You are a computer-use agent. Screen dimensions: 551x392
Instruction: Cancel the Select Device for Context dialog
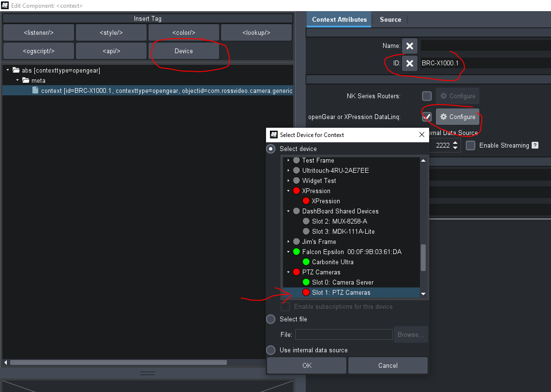tap(388, 366)
